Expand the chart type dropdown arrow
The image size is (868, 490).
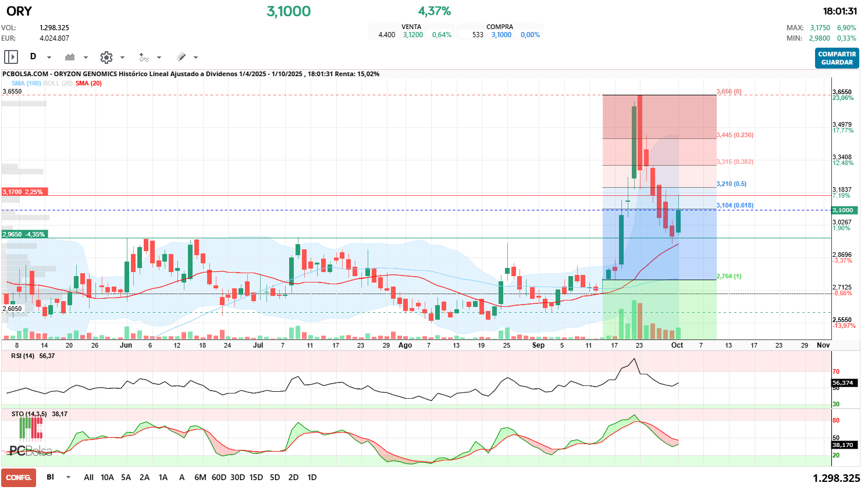pos(86,58)
